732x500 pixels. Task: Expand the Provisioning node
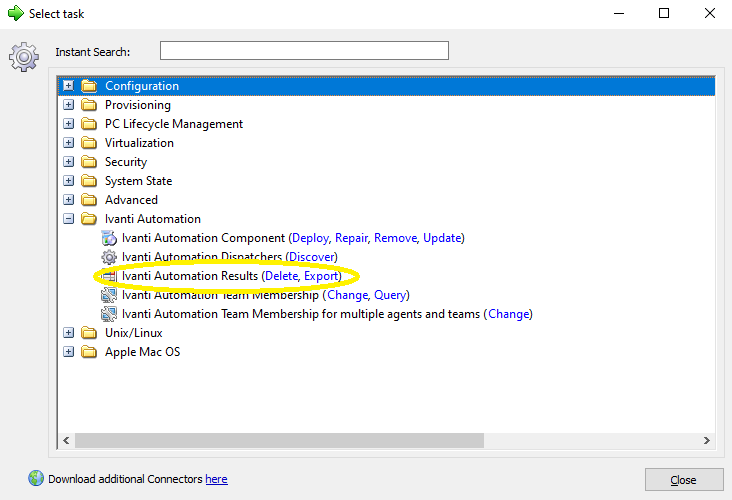tap(69, 105)
